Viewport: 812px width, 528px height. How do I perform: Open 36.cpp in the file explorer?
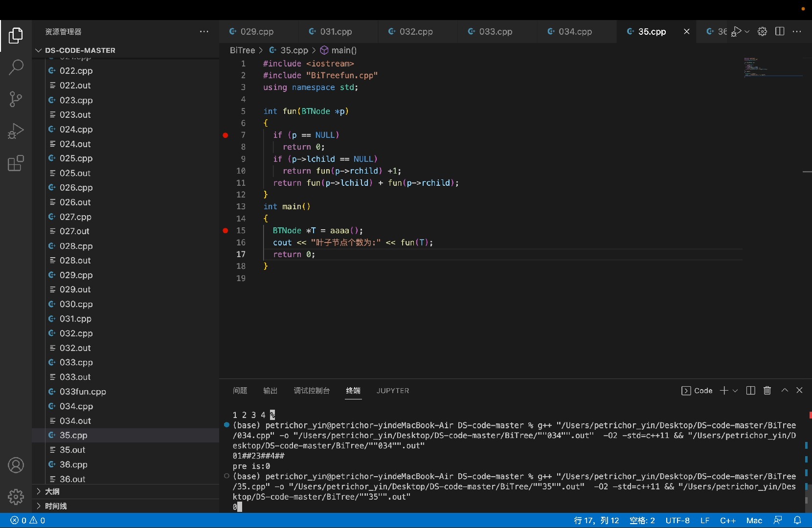tap(126, 464)
